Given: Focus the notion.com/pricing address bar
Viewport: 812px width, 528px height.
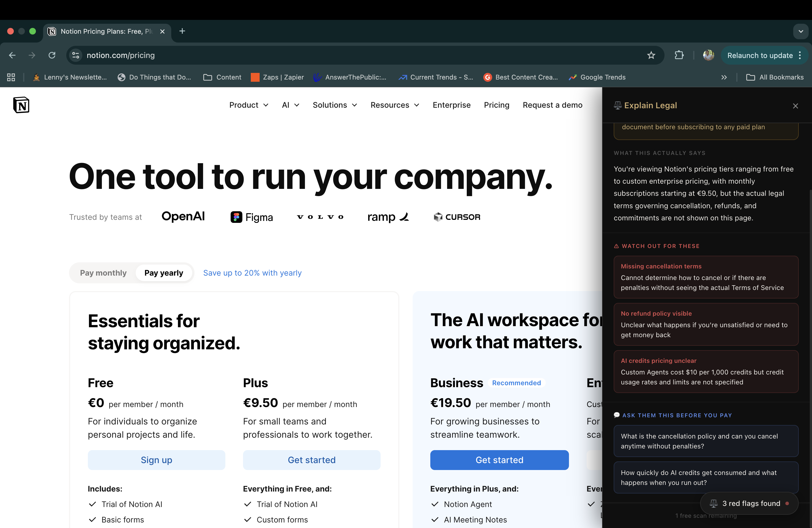Looking at the screenshot, I should (365, 55).
